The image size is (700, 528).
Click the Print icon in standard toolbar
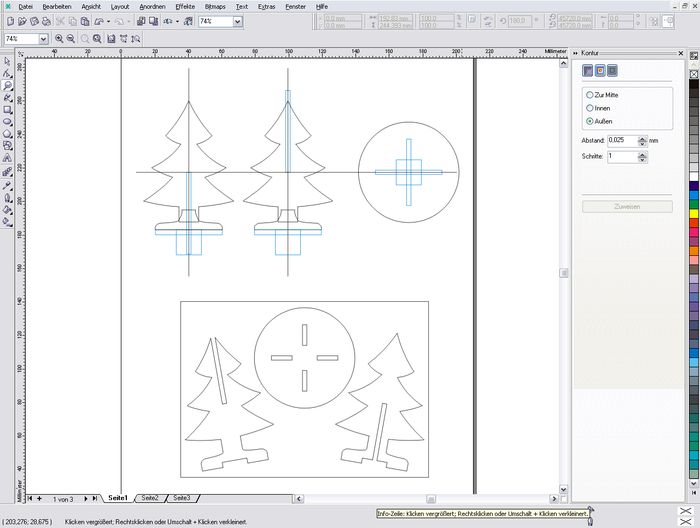[45, 21]
